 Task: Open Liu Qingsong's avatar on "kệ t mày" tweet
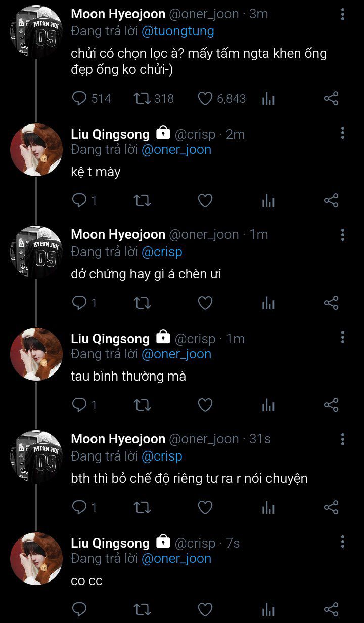coord(36,150)
